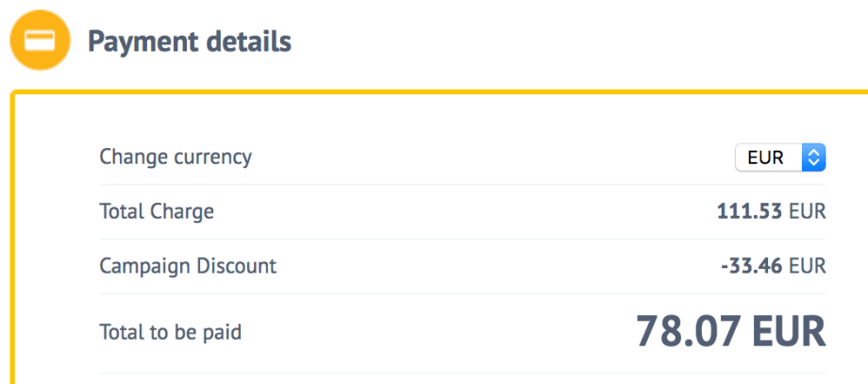This screenshot has height=384, width=868.
Task: Click the EUR text inside currency dropdown
Action: [x=765, y=158]
